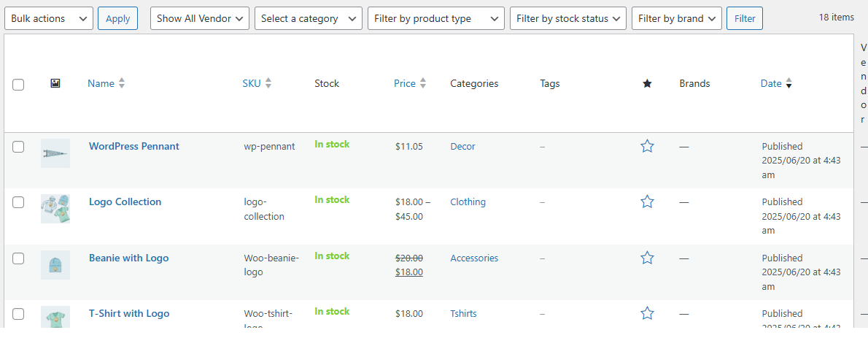Check the WordPress Pennant row checkbox
868x357 pixels.
coord(18,147)
